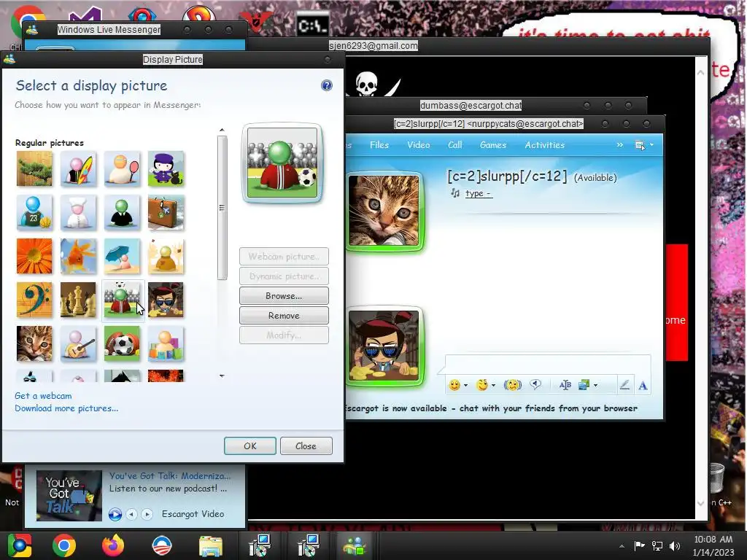
Task: Open the chat window options menu icon
Action: [x=640, y=145]
